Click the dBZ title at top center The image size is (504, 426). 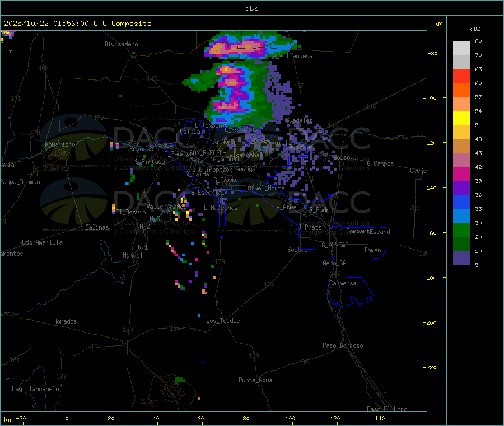coord(251,8)
